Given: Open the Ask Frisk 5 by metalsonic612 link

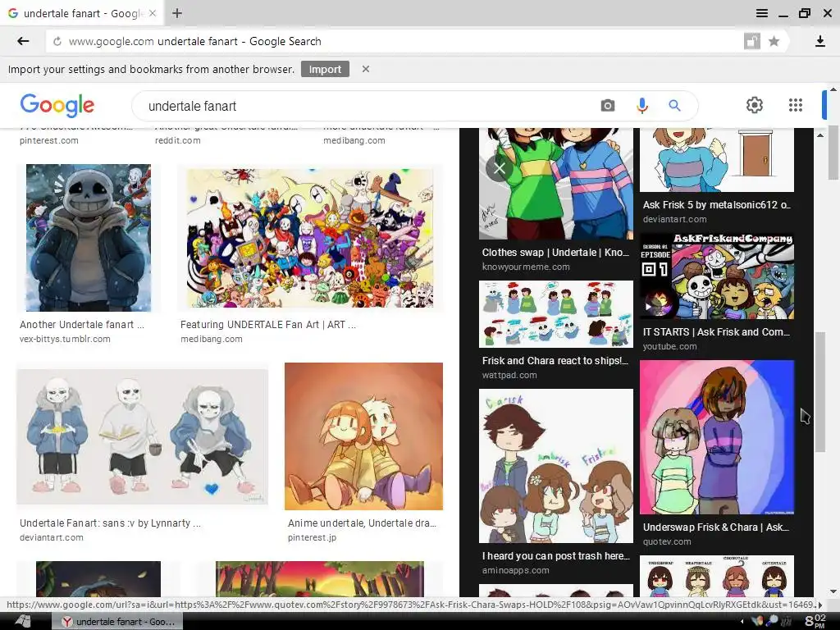Looking at the screenshot, I should click(x=716, y=204).
